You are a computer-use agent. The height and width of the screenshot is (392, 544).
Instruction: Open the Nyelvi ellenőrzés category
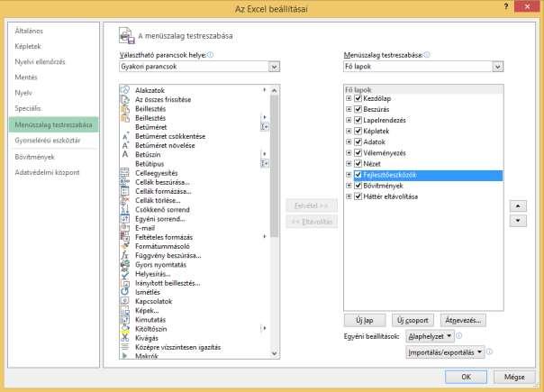pos(40,62)
